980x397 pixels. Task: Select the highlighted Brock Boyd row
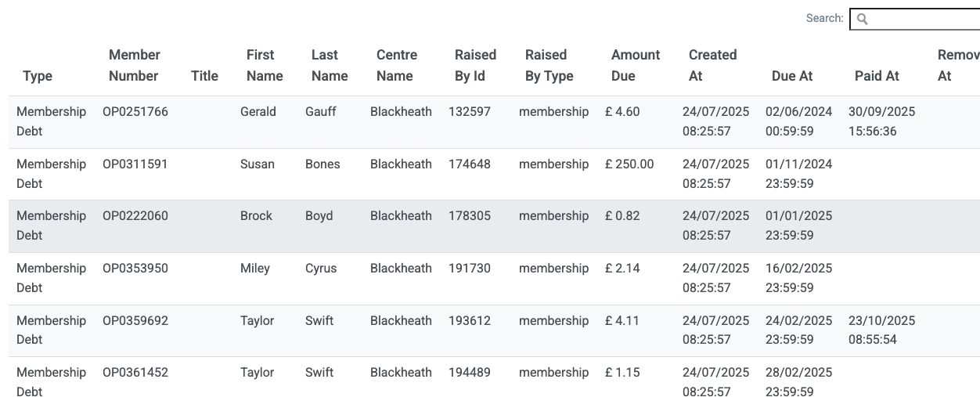click(494, 226)
